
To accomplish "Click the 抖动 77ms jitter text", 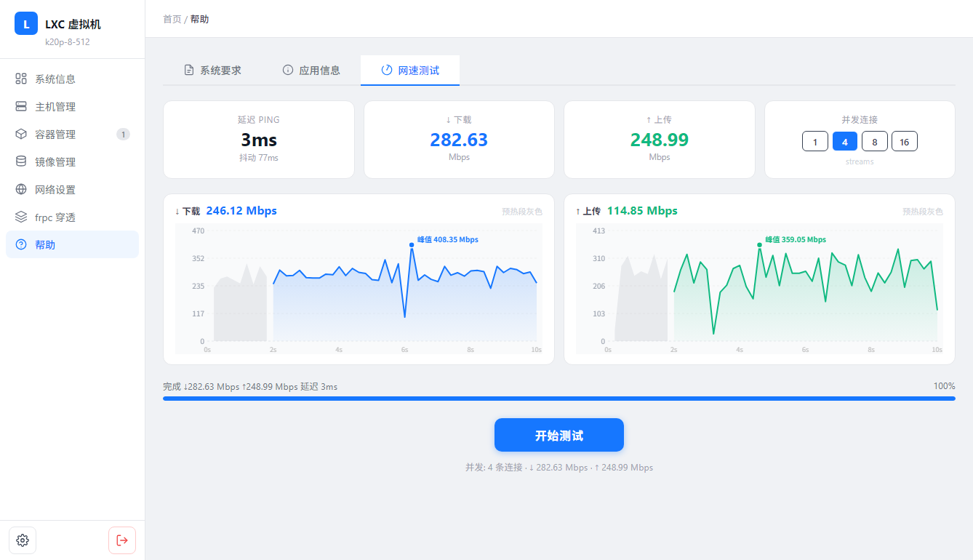I will point(259,158).
